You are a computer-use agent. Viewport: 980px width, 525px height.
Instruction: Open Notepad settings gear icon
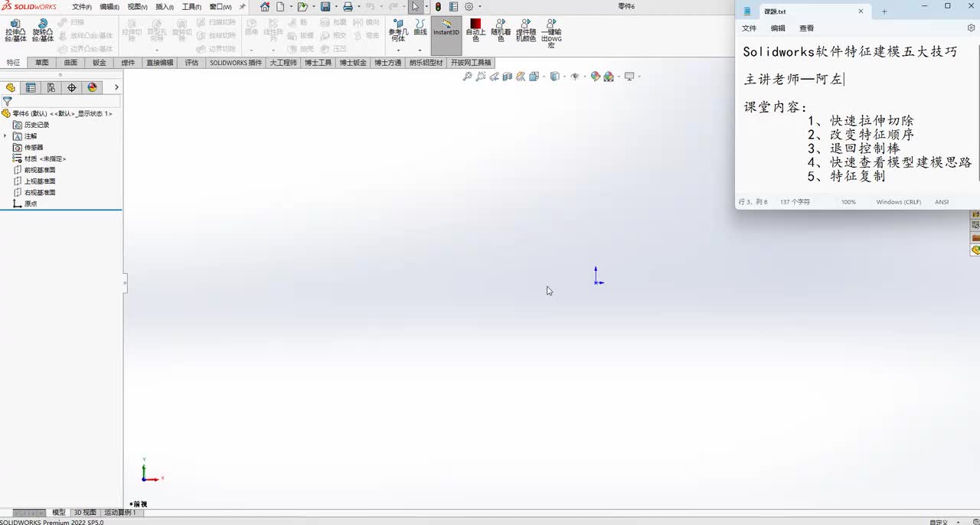pos(971,28)
